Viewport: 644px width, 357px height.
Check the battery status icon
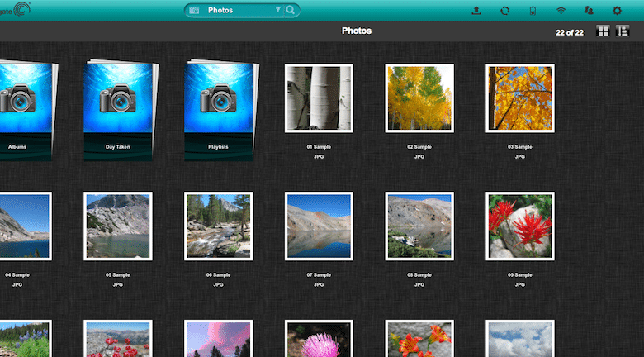point(533,11)
